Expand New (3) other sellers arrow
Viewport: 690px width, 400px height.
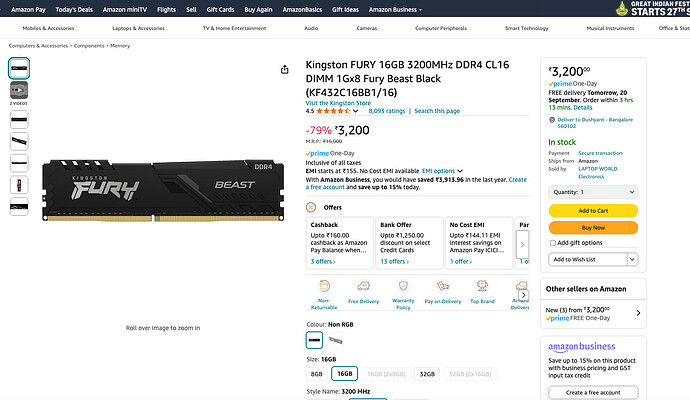pos(639,313)
